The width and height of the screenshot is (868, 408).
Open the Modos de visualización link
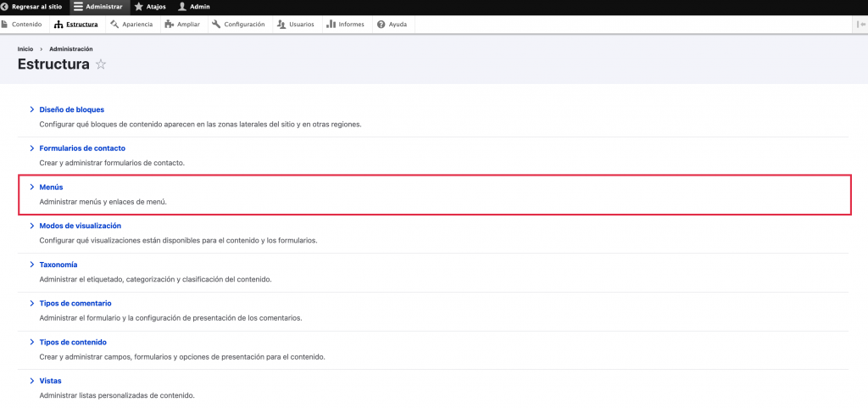(x=81, y=226)
